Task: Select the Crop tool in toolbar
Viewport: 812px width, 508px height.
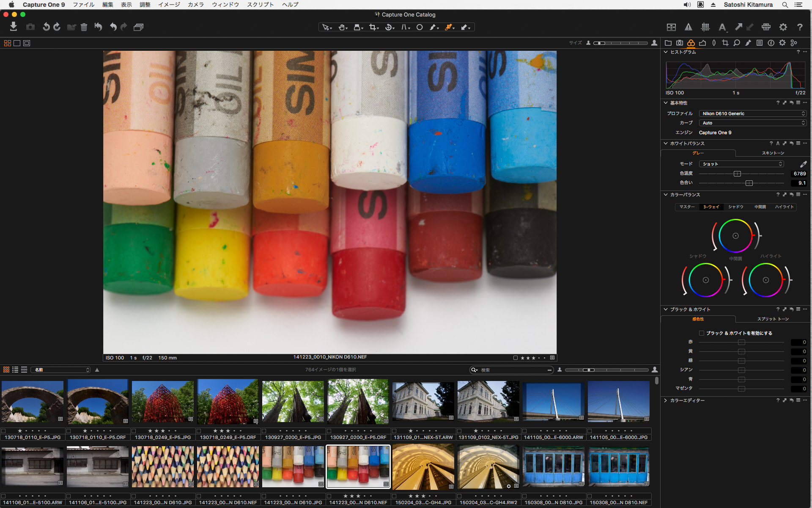Action: coord(373,27)
